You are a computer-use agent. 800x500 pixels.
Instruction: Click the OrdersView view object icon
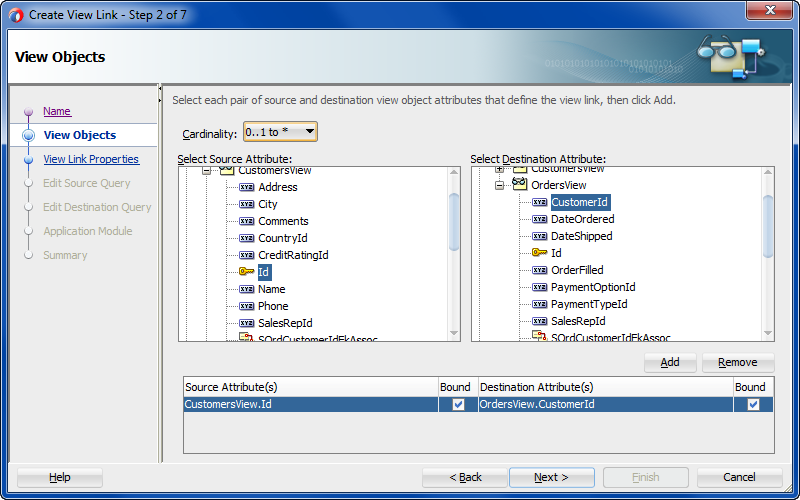pyautogui.click(x=519, y=184)
